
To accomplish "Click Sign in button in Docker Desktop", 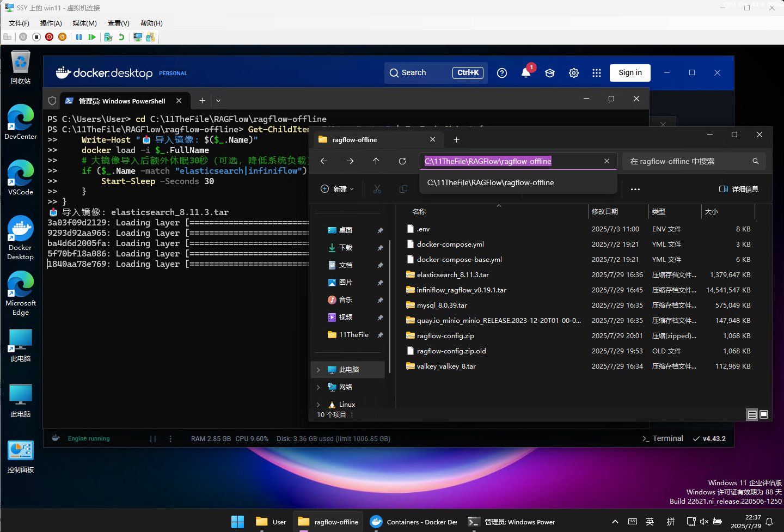I will tap(630, 72).
